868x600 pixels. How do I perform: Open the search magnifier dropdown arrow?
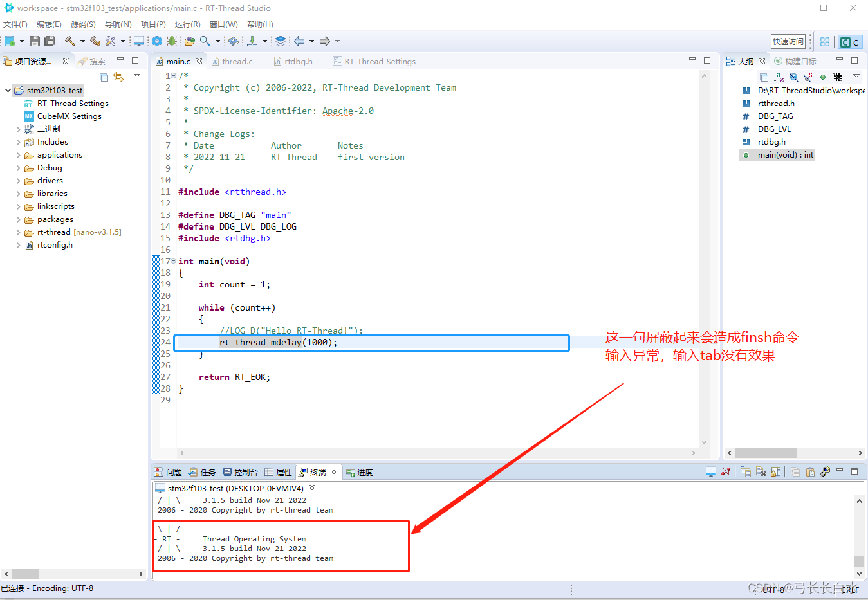(217, 41)
